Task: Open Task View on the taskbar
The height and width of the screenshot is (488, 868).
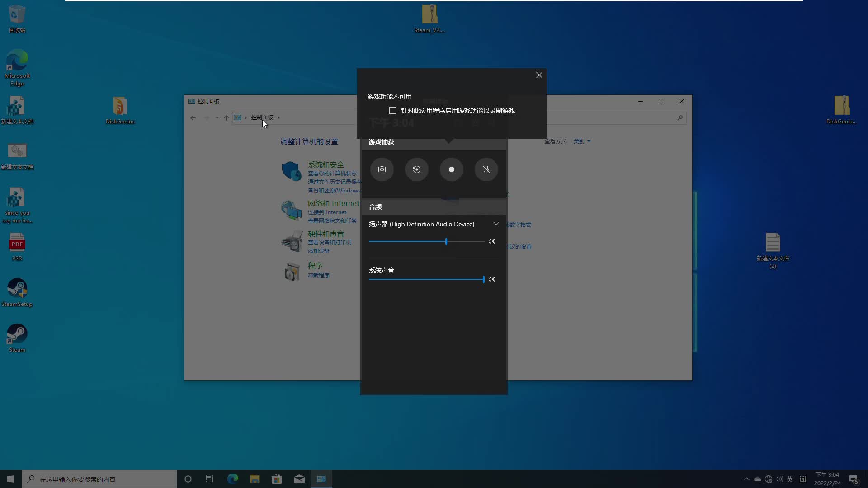Action: point(209,479)
